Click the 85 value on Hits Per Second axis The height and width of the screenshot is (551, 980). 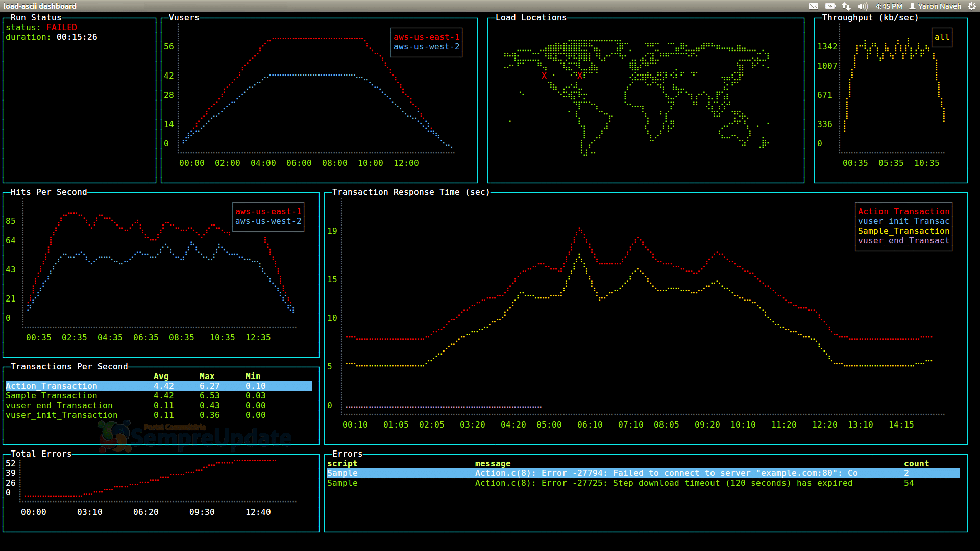coord(10,221)
